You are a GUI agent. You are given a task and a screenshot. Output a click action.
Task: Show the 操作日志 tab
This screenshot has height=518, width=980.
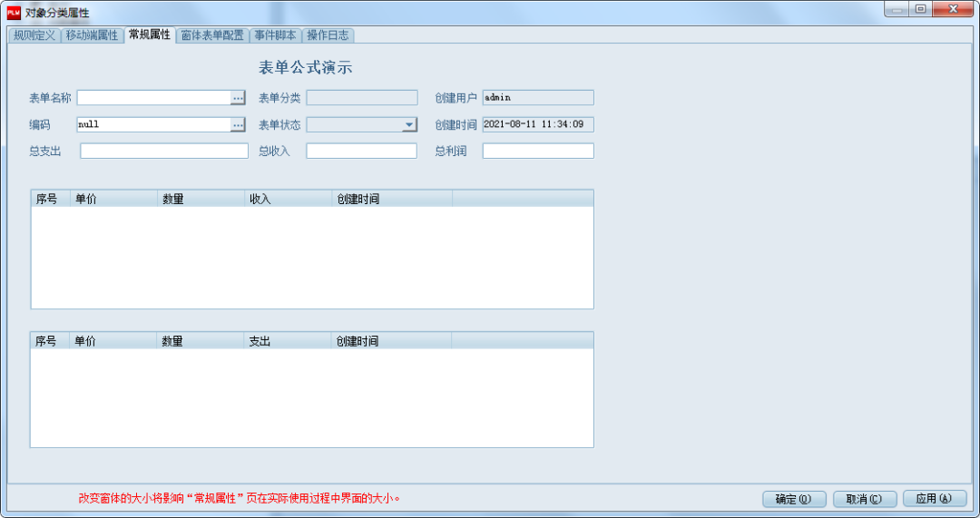[328, 35]
